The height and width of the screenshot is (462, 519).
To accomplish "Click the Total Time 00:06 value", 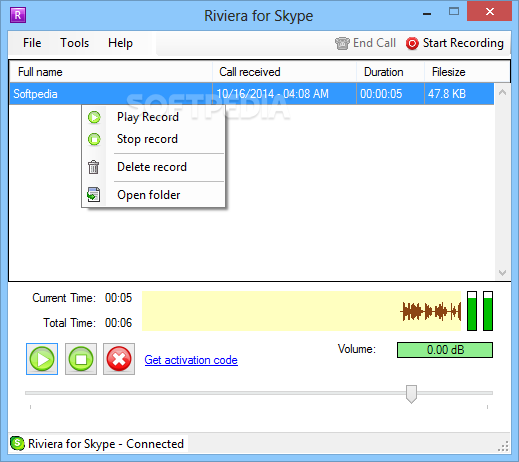I will click(x=118, y=323).
